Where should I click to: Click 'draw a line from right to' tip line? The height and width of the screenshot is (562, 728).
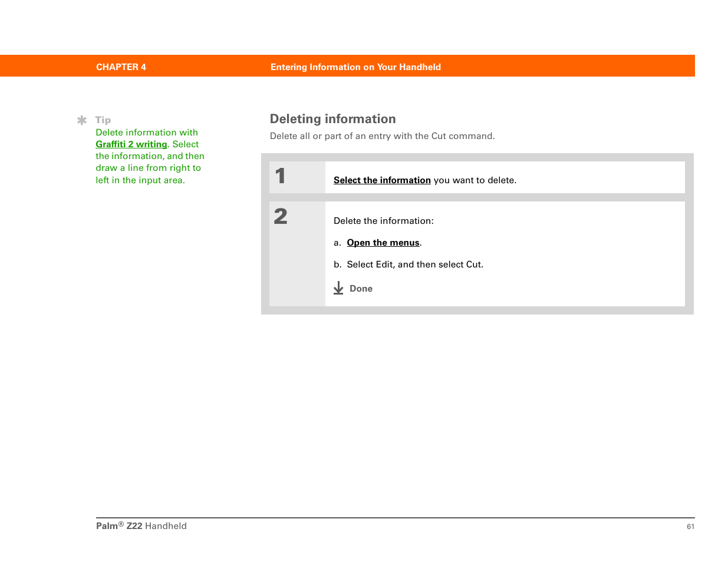coord(149,168)
